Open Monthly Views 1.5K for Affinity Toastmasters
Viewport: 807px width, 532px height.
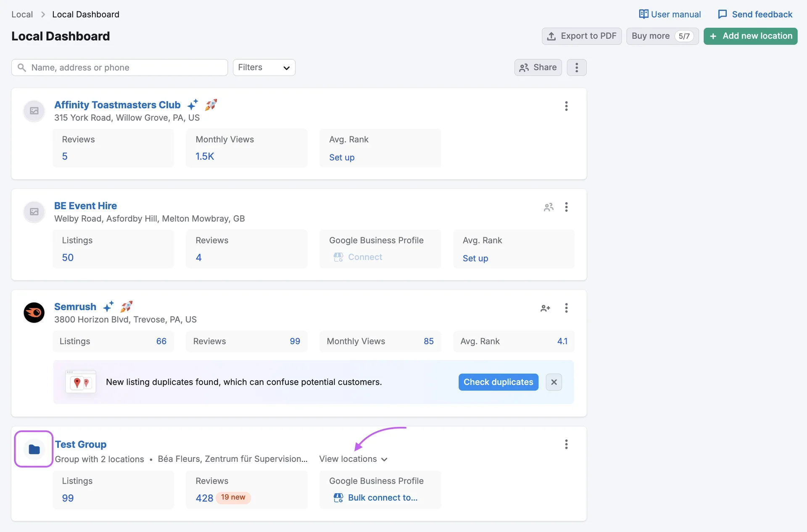(205, 156)
